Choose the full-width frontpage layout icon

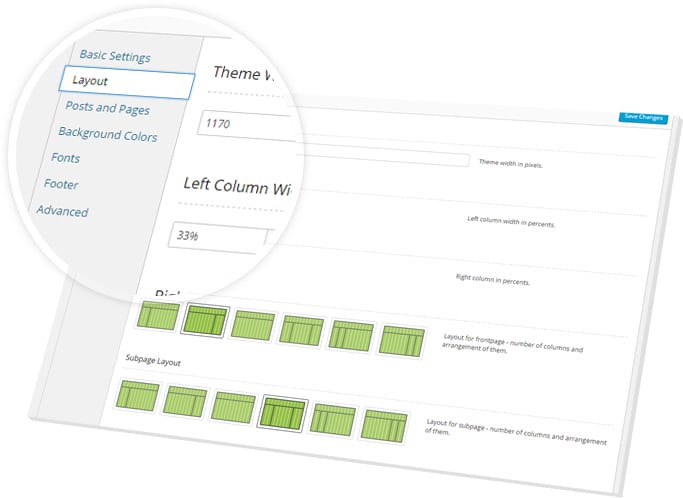(253, 326)
